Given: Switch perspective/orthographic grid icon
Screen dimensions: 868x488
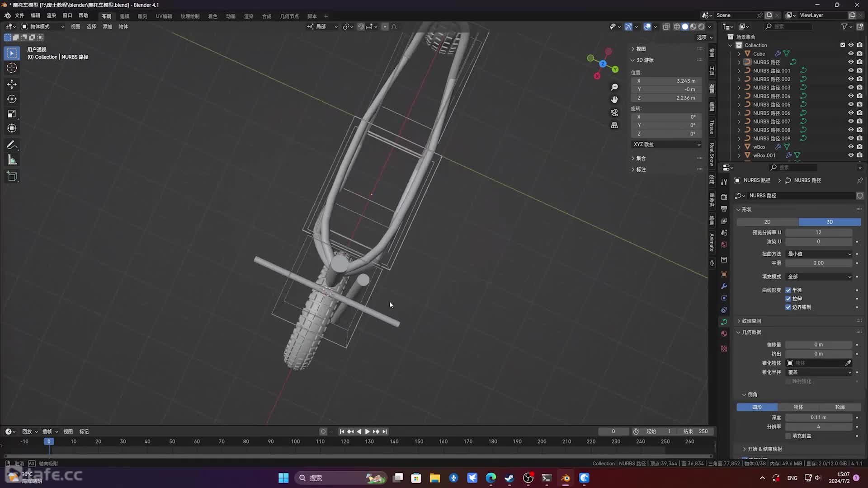Looking at the screenshot, I should click(614, 125).
